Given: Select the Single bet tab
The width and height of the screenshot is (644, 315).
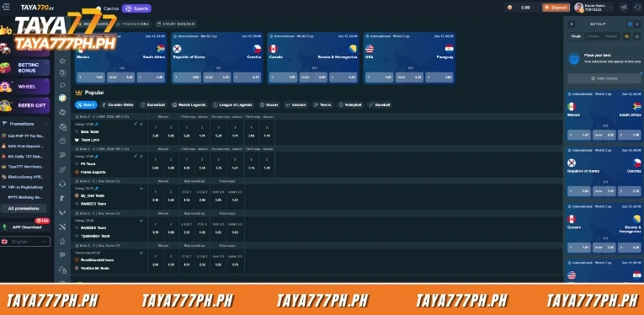Looking at the screenshot, I should [576, 36].
